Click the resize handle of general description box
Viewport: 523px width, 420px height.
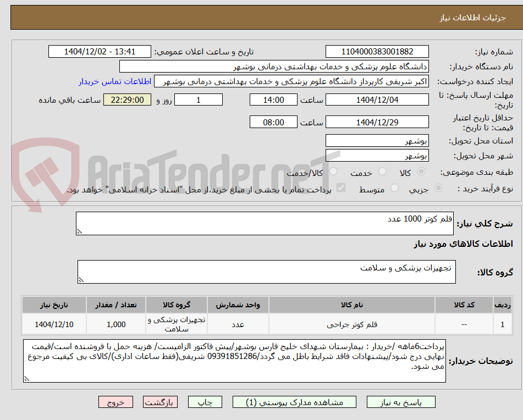coord(79,231)
